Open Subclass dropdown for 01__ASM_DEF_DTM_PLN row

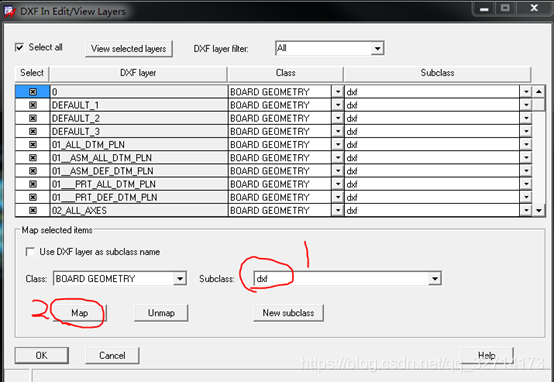coord(526,171)
